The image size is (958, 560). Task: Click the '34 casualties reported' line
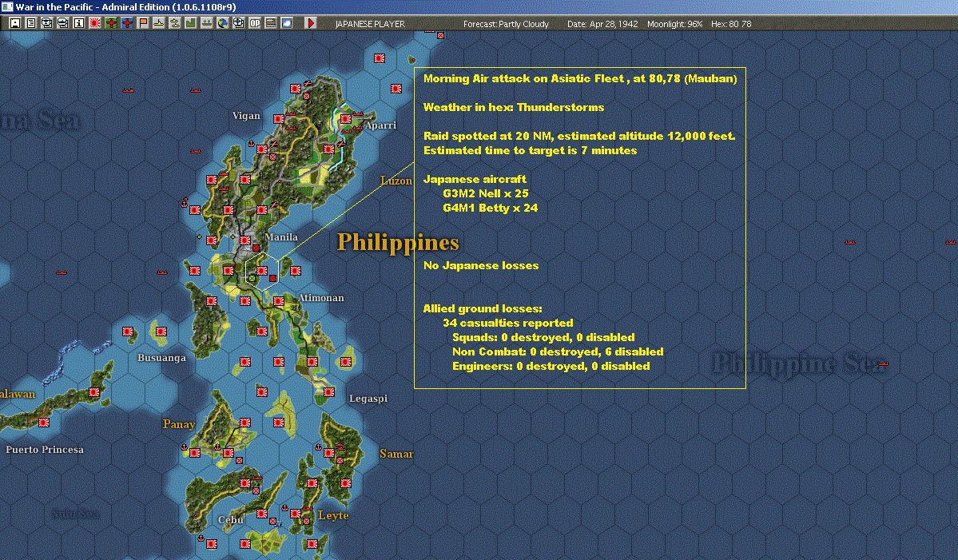tap(507, 323)
